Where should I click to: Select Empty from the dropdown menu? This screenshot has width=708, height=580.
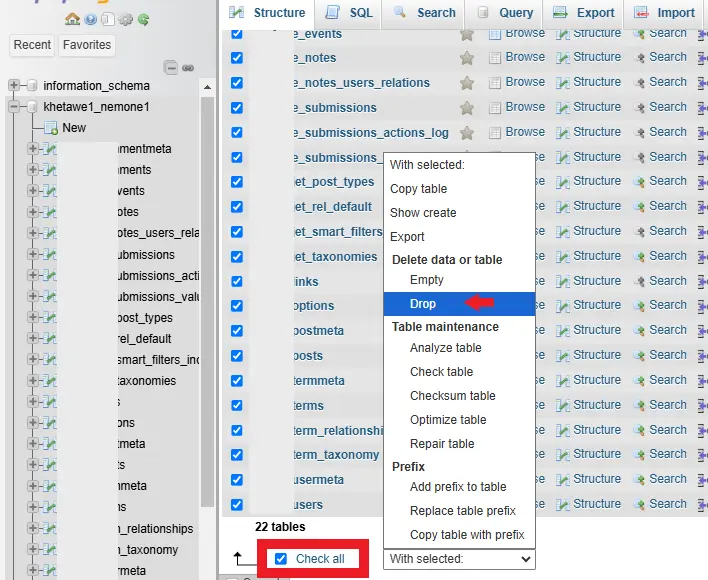tap(459, 280)
